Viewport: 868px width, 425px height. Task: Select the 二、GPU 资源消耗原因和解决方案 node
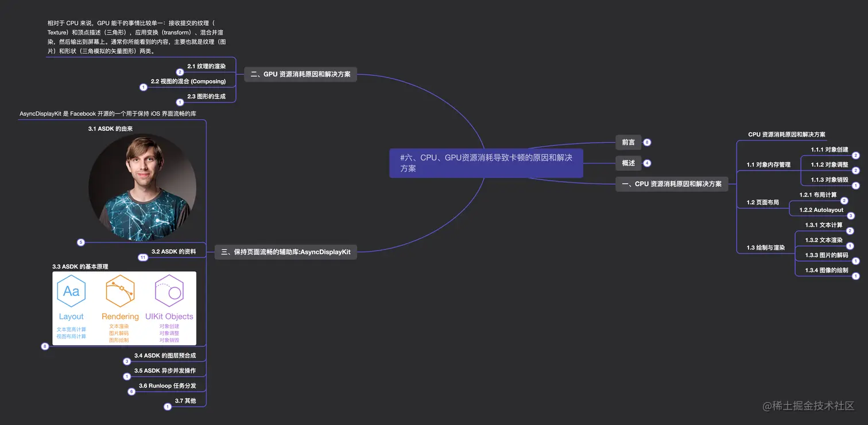[x=300, y=75]
